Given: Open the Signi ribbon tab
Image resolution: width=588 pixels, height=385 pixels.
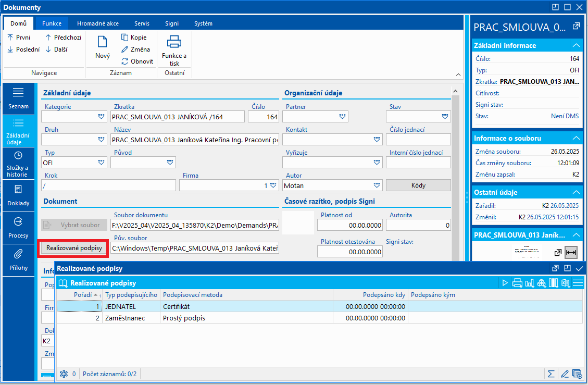Looking at the screenshot, I should 172,23.
